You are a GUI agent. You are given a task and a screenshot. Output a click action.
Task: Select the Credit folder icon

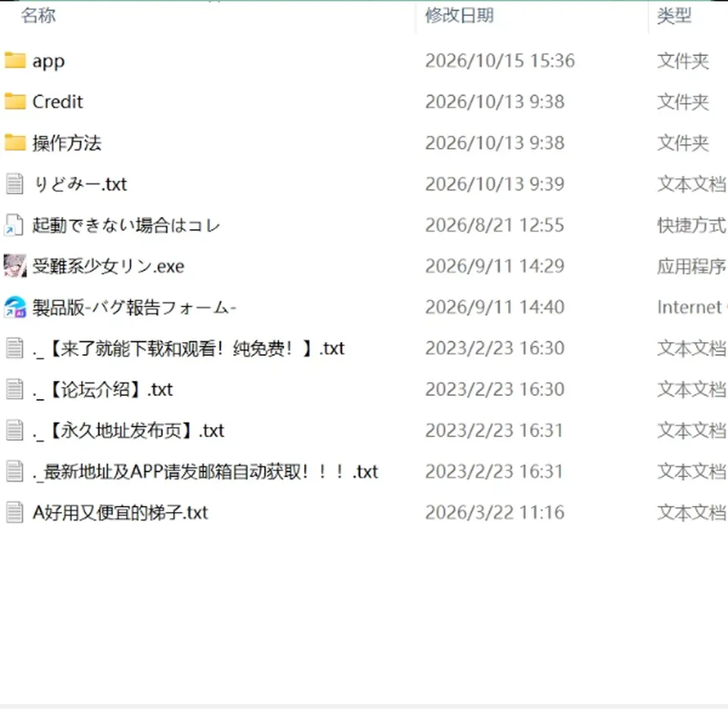tap(15, 102)
